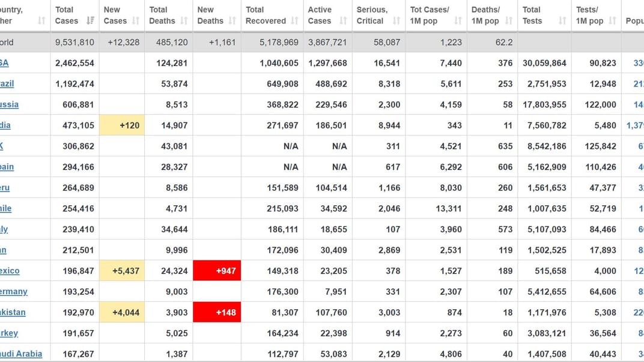Click the red +148 new deaths cell

217,312
